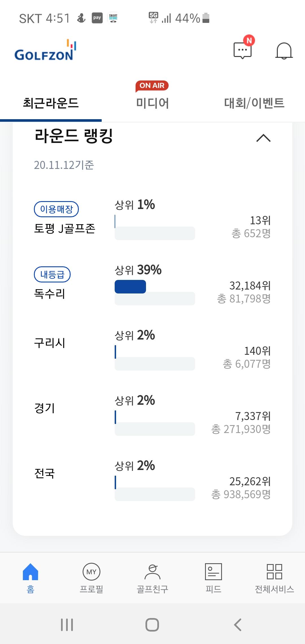Viewport: 305px width, 644px height.
Task: Open the chat messages icon
Action: pos(242,51)
